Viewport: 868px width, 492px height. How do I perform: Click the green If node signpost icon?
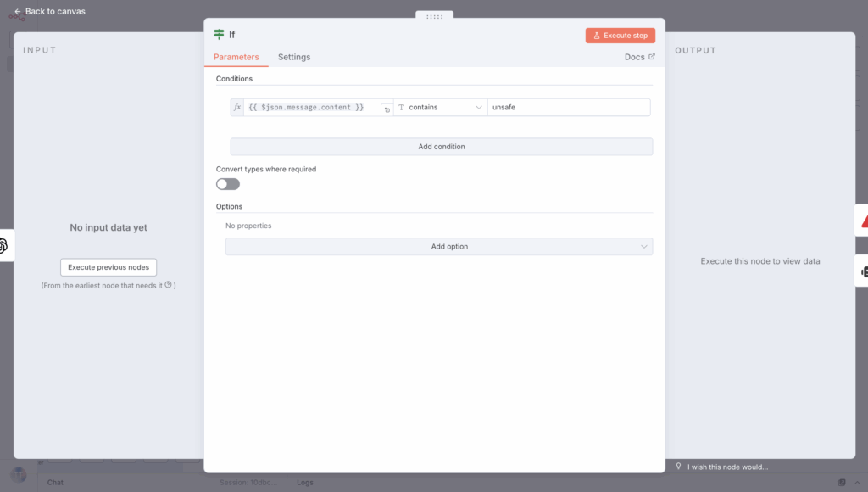pos(220,35)
